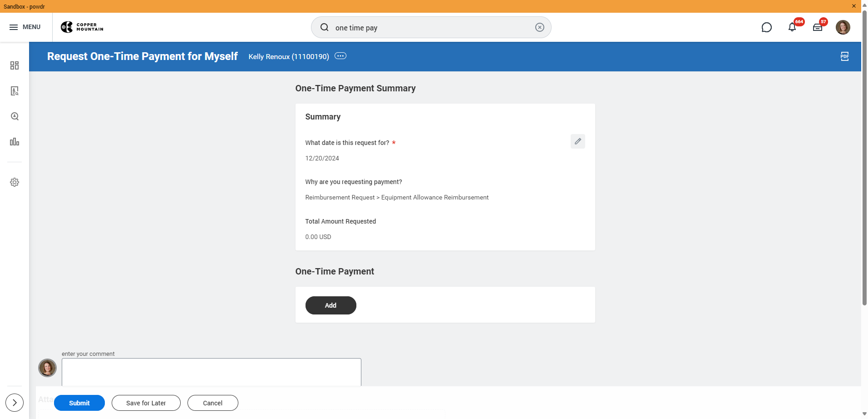Click into the comment text box

click(x=212, y=372)
